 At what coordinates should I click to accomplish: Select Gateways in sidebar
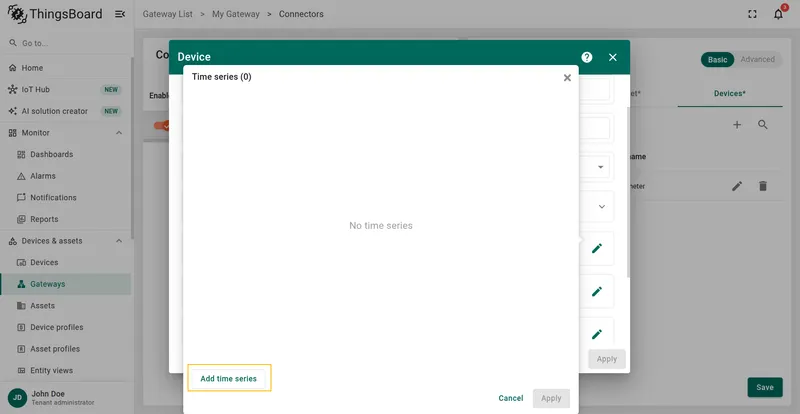[x=65, y=284]
